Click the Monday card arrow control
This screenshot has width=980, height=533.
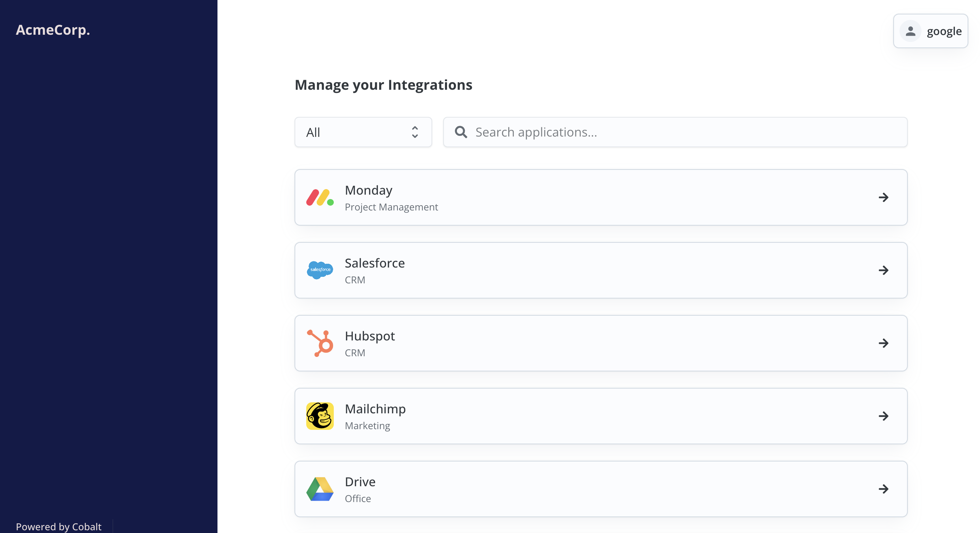[884, 197]
